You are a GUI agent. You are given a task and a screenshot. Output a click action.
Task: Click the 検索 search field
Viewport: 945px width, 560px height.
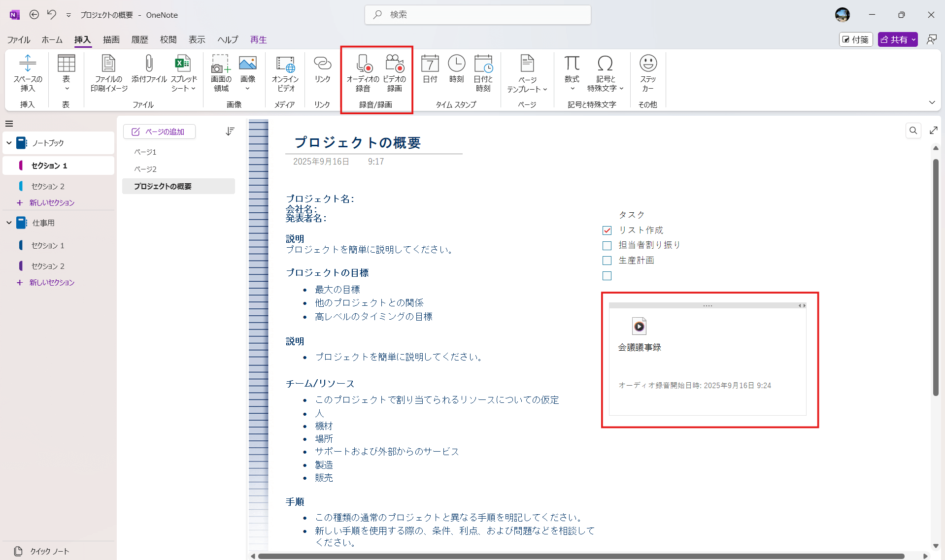coord(478,15)
